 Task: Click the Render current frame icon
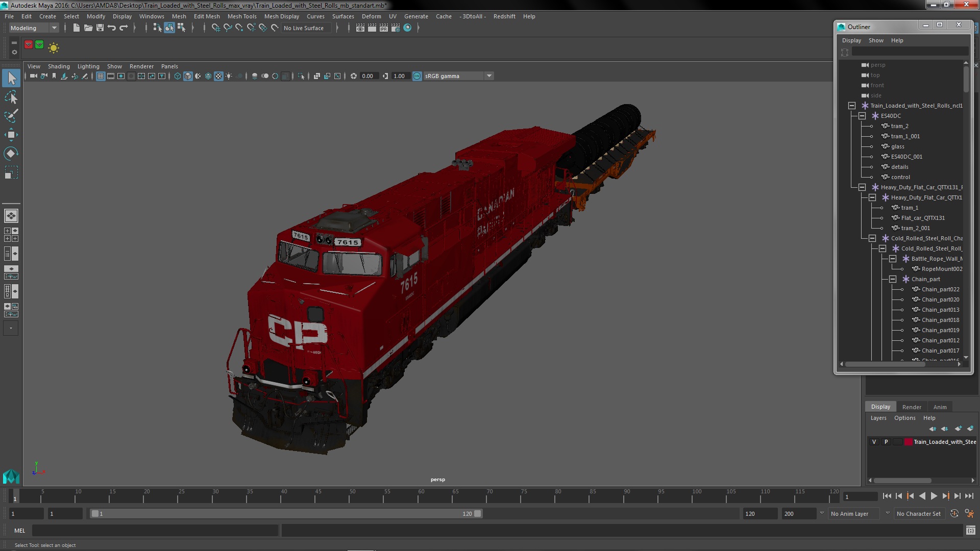372,28
